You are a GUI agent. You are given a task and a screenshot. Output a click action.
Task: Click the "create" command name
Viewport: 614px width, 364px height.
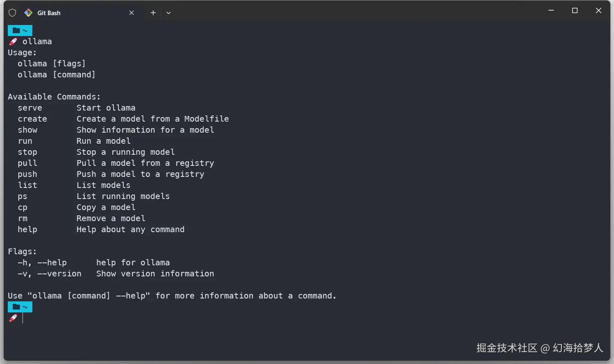[x=32, y=119]
